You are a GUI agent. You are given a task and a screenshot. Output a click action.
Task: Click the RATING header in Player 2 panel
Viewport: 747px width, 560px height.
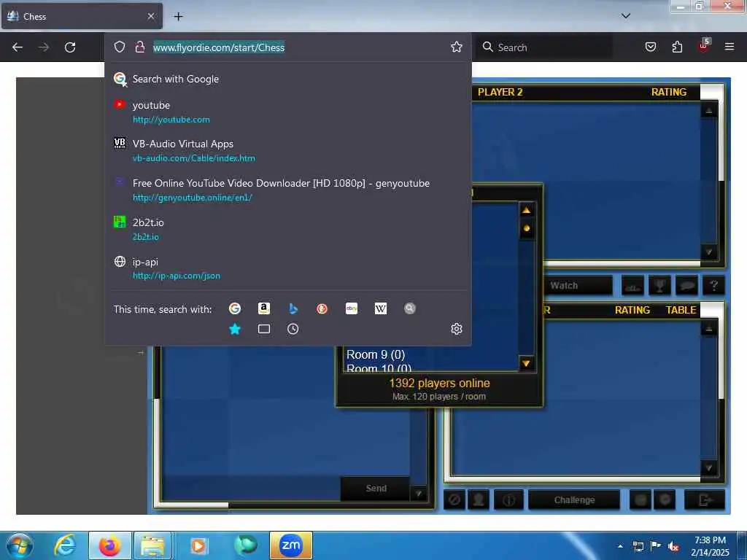[x=669, y=92]
